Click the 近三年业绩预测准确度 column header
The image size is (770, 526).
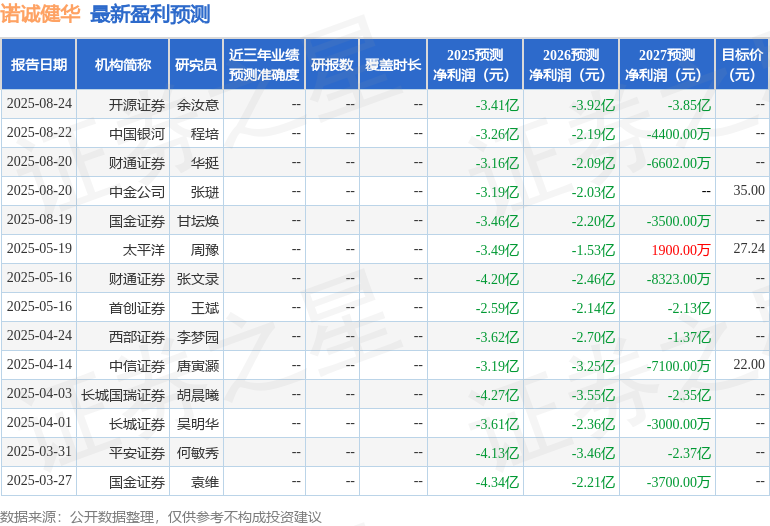click(x=264, y=64)
